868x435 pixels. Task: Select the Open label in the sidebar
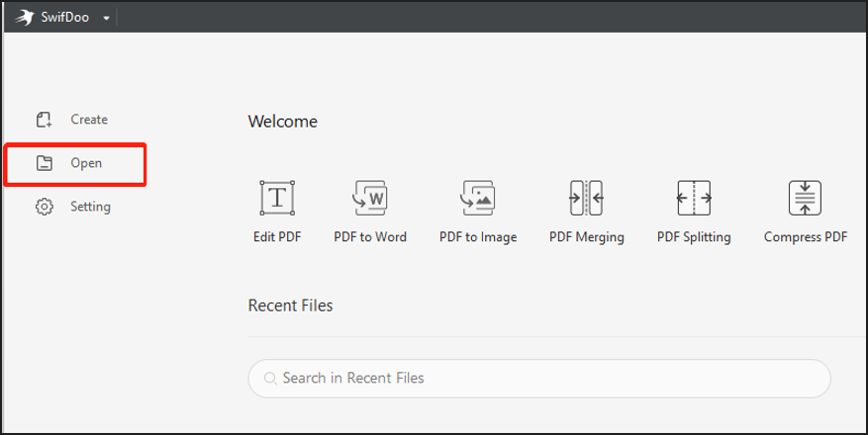click(86, 163)
